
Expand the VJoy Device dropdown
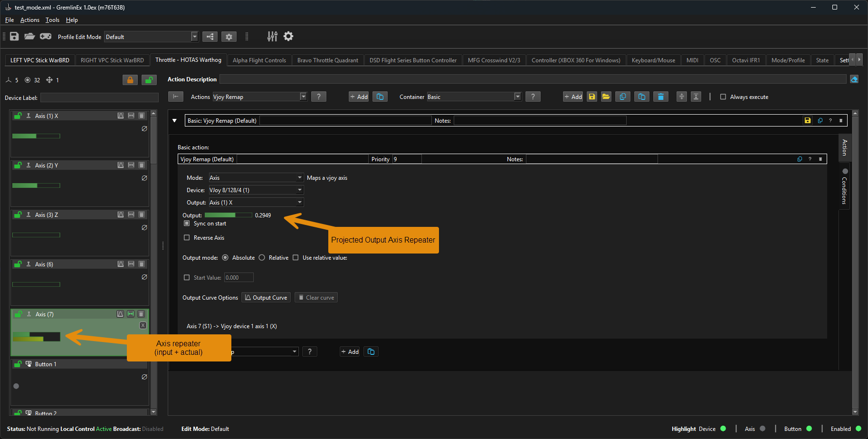(x=256, y=190)
